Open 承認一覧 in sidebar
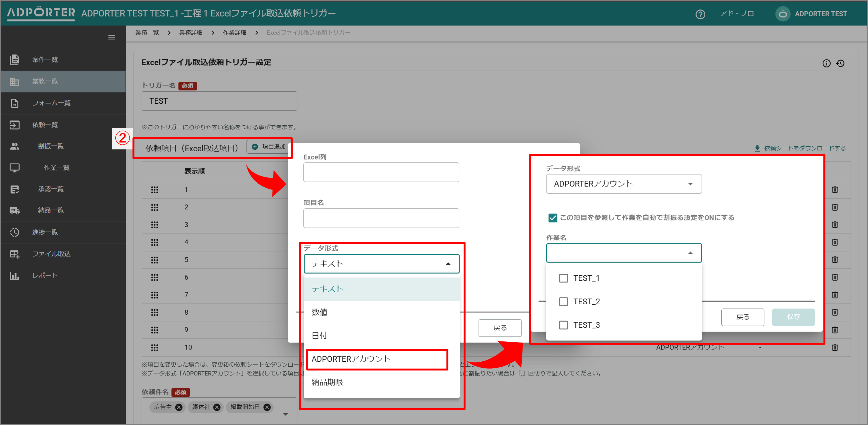The width and height of the screenshot is (868, 425). click(x=63, y=190)
